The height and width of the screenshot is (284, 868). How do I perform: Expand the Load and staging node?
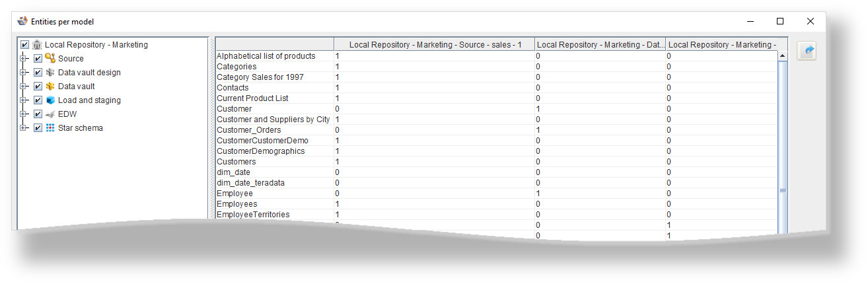coord(23,100)
